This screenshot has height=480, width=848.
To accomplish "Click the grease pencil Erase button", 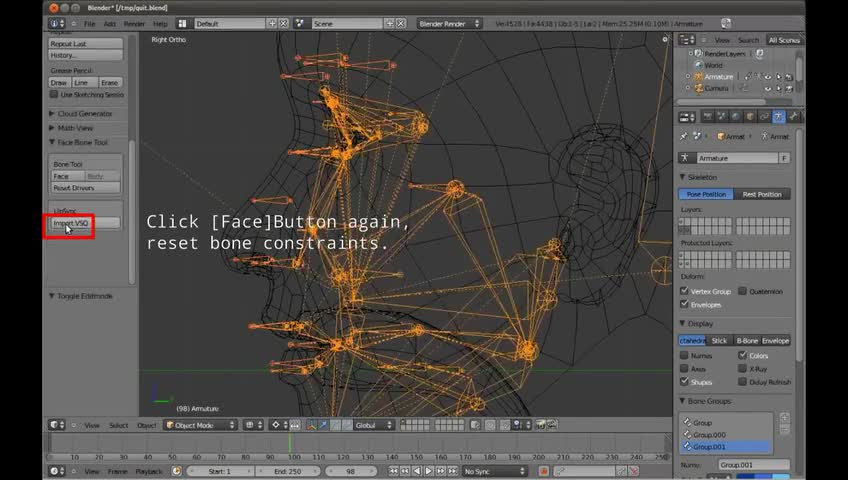I will 110,83.
